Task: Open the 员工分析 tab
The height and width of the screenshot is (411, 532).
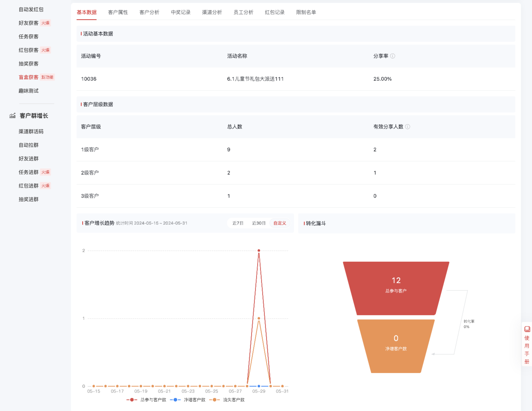Action: [243, 12]
